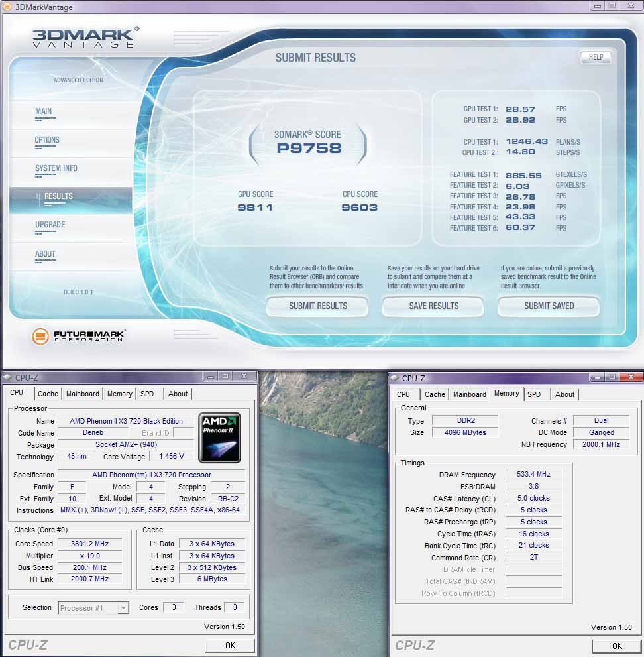Click the processor Name field AMD Phenom II X3 720
The width and height of the screenshot is (644, 657).
[126, 421]
